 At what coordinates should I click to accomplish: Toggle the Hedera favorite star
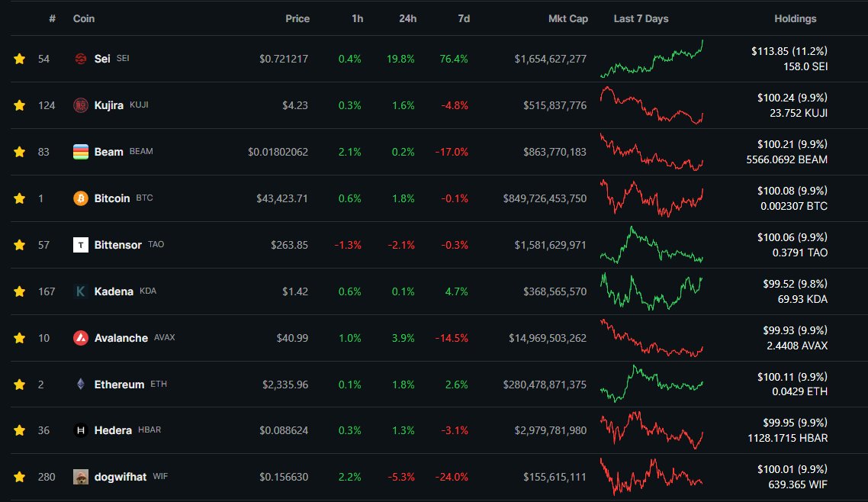[19, 430]
